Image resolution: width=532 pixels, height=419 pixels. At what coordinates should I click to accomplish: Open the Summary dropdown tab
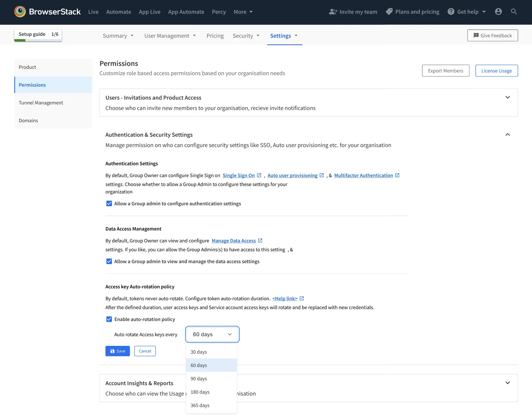click(118, 36)
